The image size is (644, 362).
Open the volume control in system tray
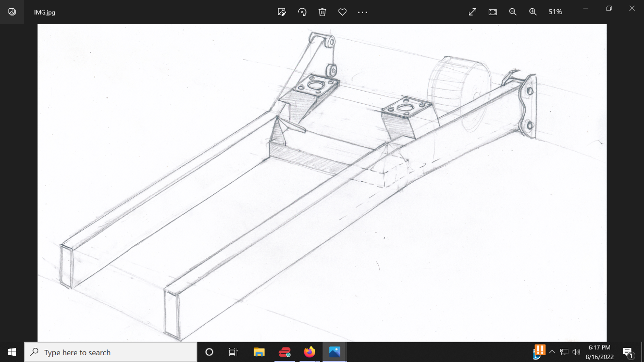(x=576, y=352)
